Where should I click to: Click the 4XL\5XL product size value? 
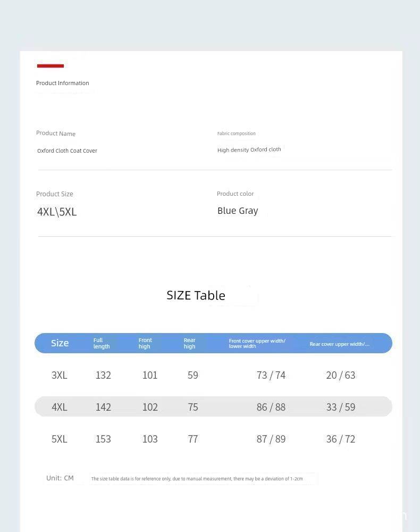point(57,212)
